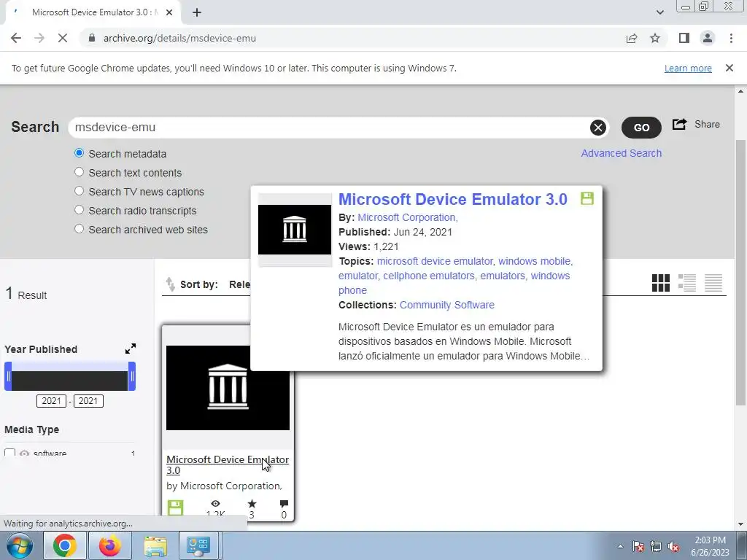Open Microsoft Device Emulator 3.0 tile title
Screen dimensions: 747x560
pyautogui.click(x=228, y=464)
